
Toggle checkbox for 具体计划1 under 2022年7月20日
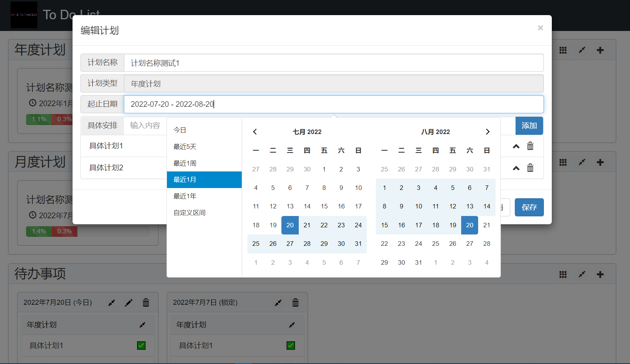point(141,345)
